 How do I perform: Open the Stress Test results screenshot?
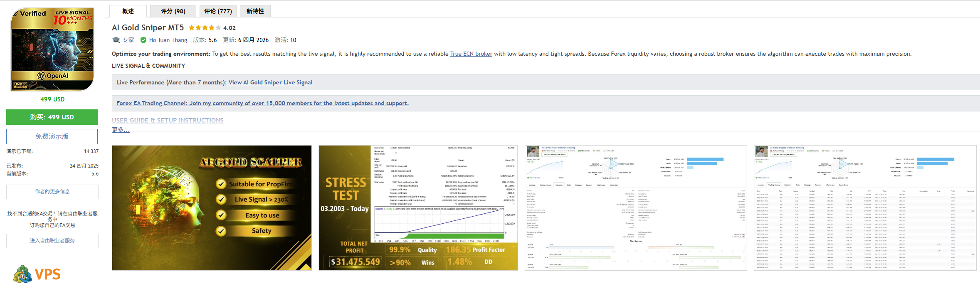click(418, 208)
